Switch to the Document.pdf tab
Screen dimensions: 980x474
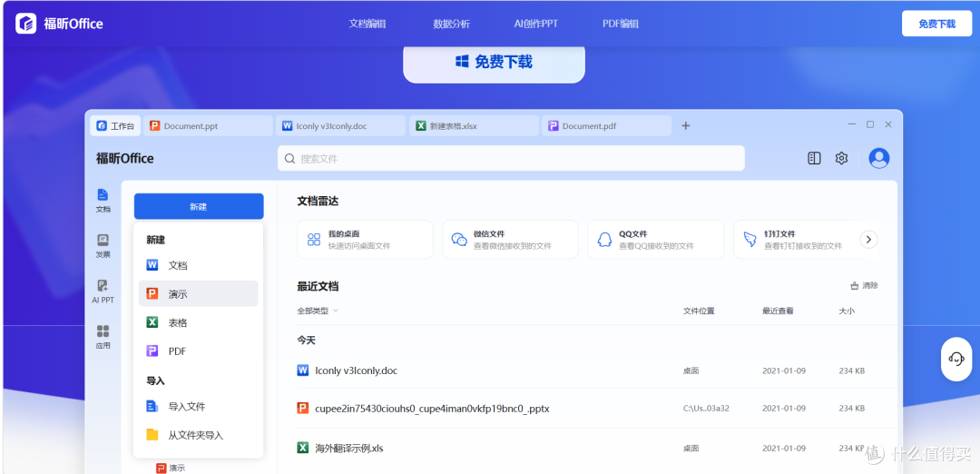click(x=607, y=125)
